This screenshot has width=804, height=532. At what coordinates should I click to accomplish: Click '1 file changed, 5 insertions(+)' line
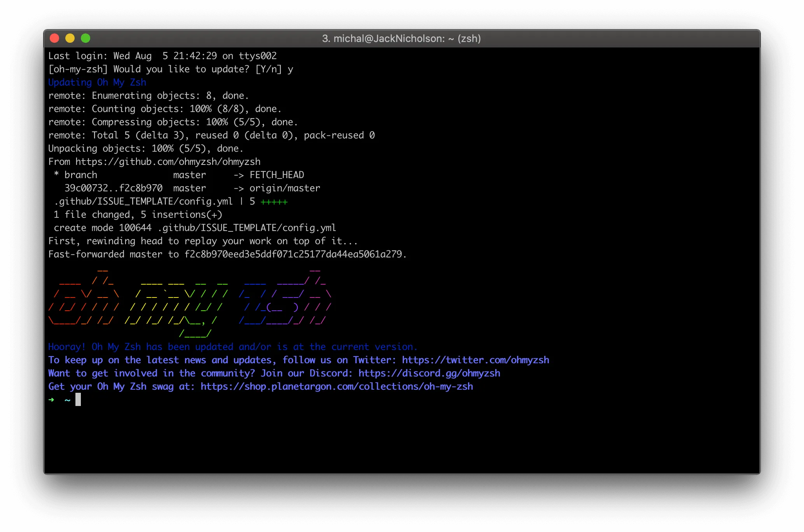(x=138, y=215)
